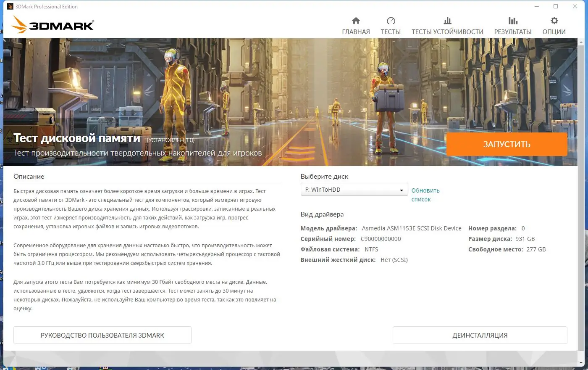The image size is (588, 370).
Task: Click the Номер раздела value 0
Action: pos(523,228)
